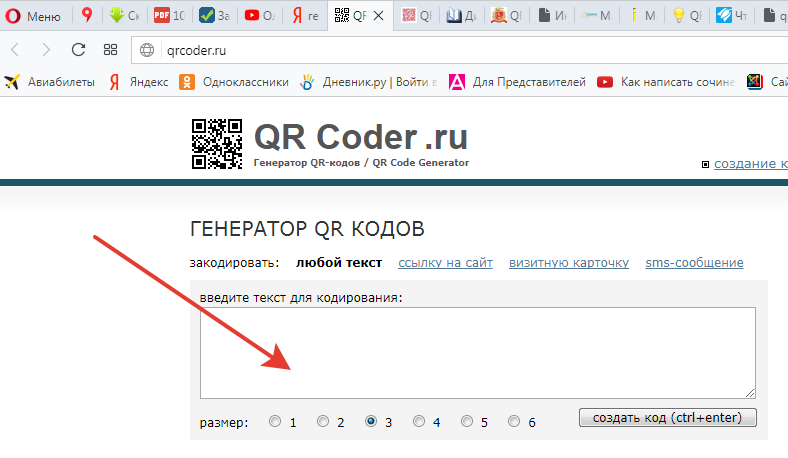Screen dimensions: 788x458
Task: Open the Дневник.ру bookmark
Action: pyautogui.click(x=368, y=82)
